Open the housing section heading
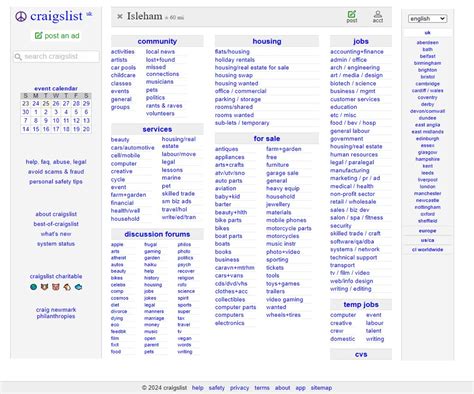The width and height of the screenshot is (474, 394). 267,41
